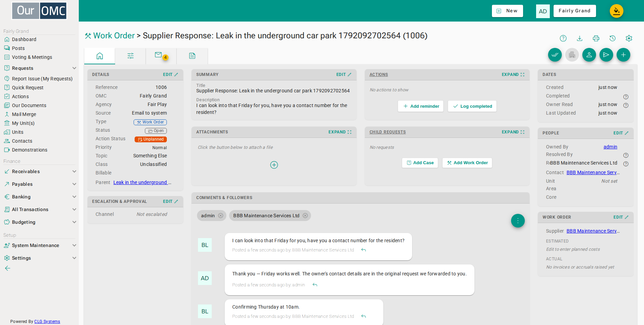The image size is (644, 325).
Task: Click the print icon
Action: (x=596, y=38)
